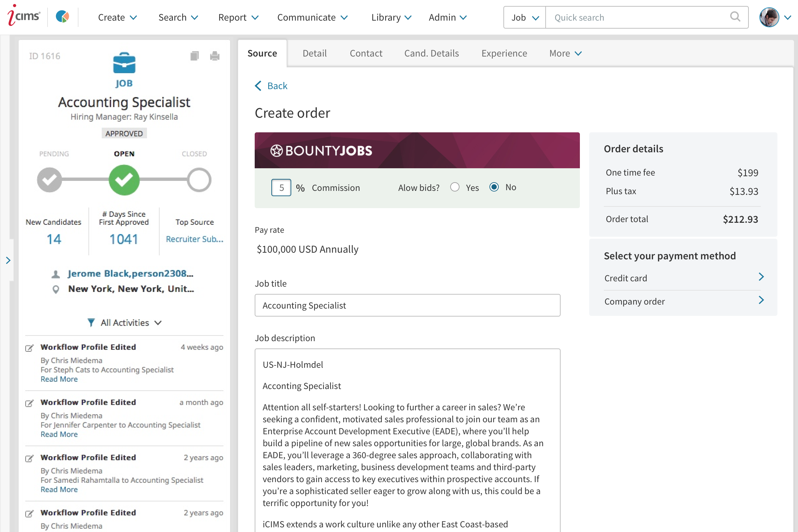Click inside the Job description text box
Image resolution: width=798 pixels, height=532 pixels.
[x=407, y=440]
